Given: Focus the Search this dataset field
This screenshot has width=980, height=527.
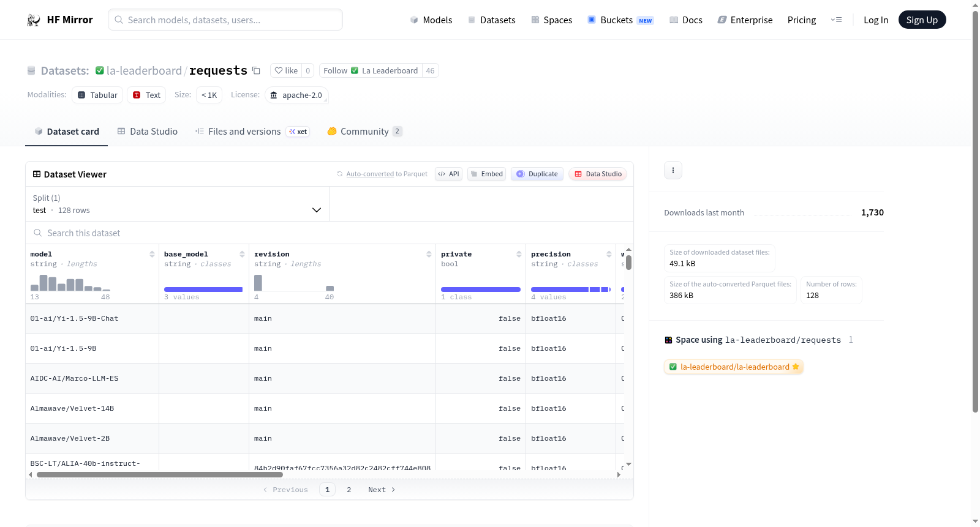Looking at the screenshot, I should pyautogui.click(x=330, y=233).
